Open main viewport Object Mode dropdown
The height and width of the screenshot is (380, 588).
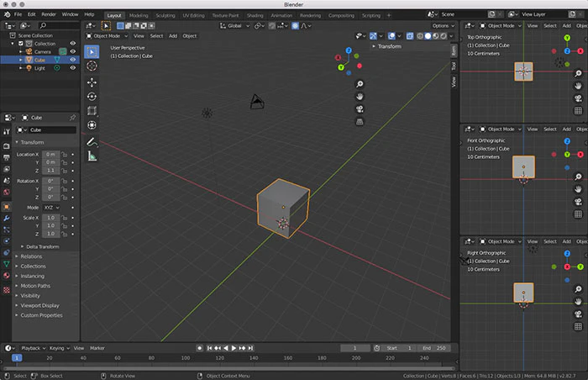[107, 36]
